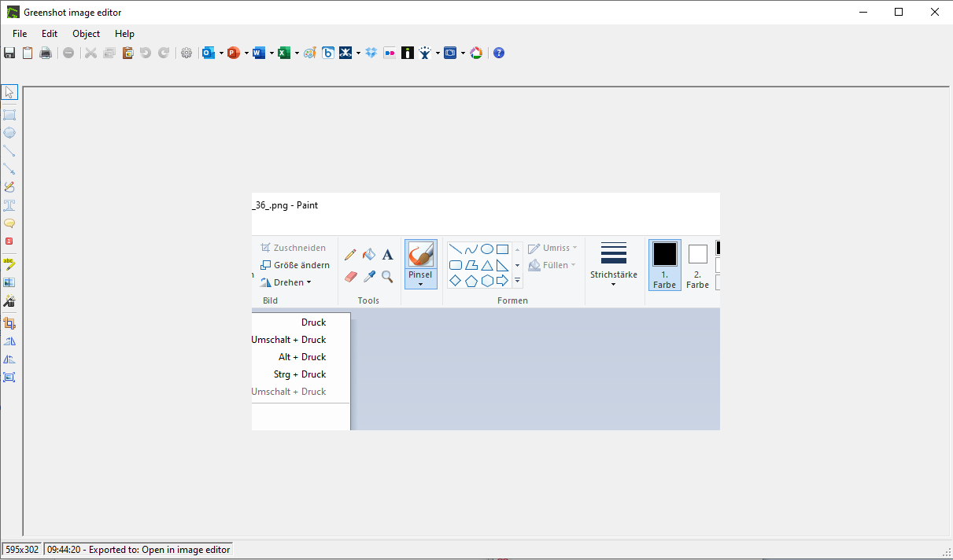
Task: Select the Ellipse drawing tool
Action: tap(9, 132)
